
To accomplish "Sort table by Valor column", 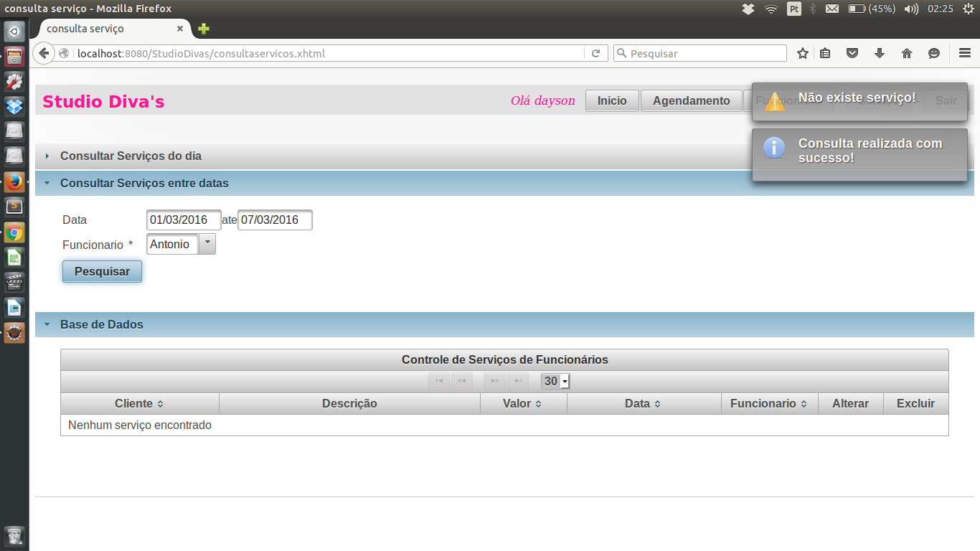I will 523,403.
